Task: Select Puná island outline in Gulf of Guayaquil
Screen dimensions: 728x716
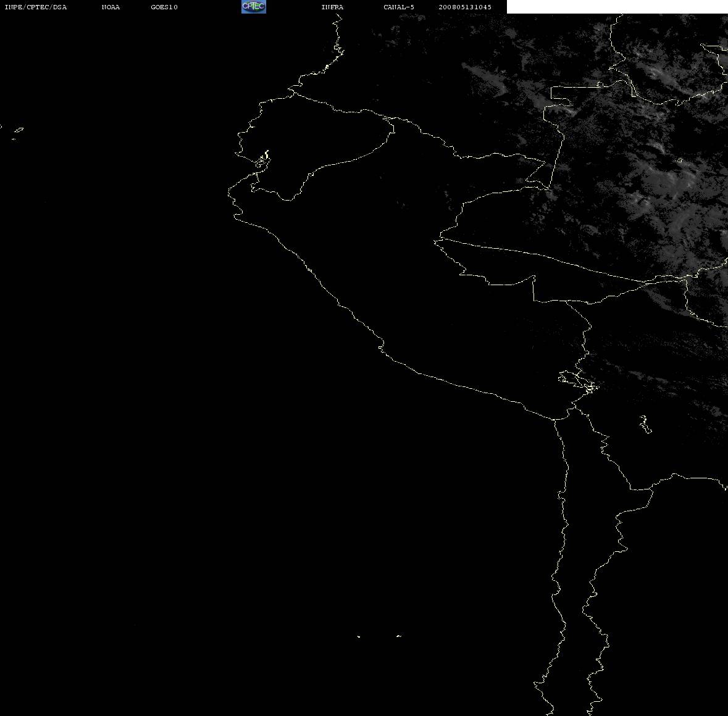Action: pos(262,161)
